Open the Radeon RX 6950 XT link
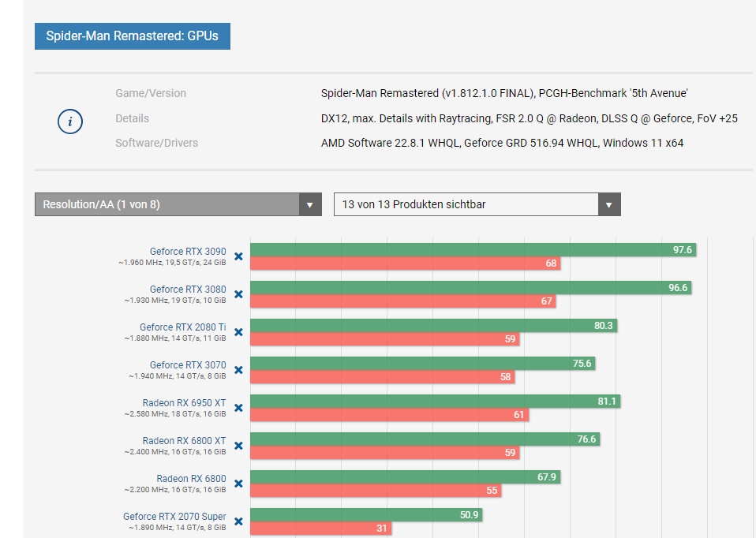Image resolution: width=756 pixels, height=538 pixels. click(184, 402)
